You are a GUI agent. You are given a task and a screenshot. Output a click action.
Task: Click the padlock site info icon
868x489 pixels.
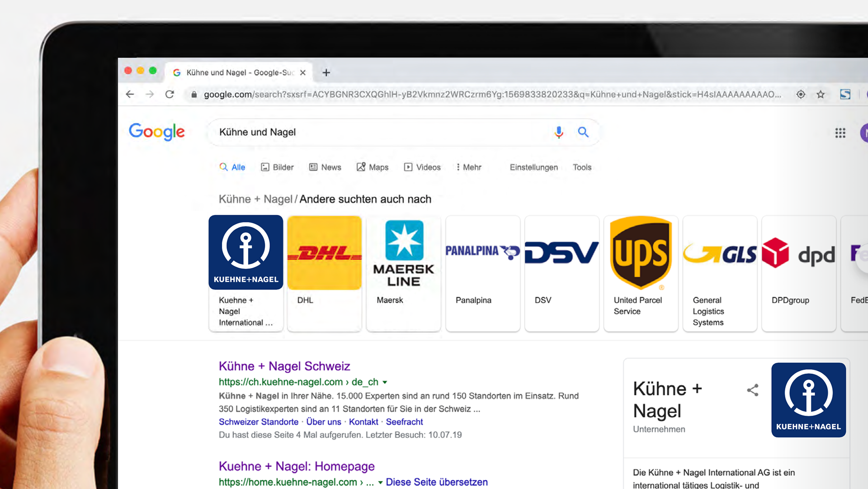[x=194, y=95]
